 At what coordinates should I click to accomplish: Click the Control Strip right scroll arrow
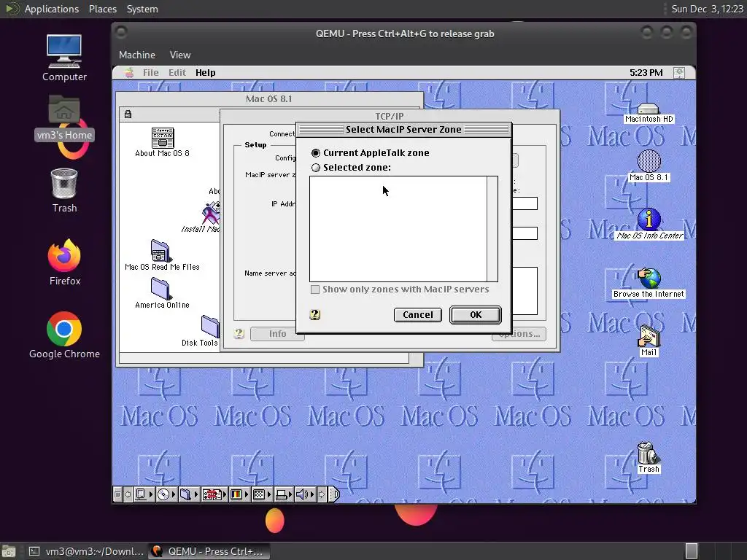point(322,494)
